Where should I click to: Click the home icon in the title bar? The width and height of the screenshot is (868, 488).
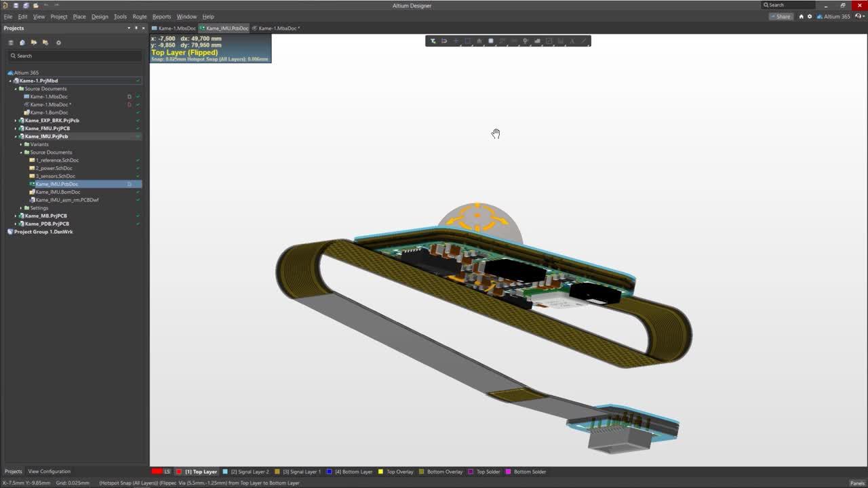coord(801,16)
